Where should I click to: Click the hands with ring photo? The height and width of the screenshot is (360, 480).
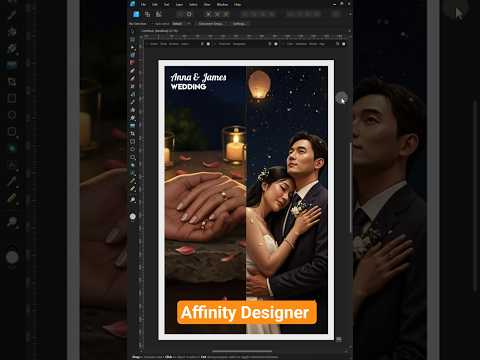(205, 200)
